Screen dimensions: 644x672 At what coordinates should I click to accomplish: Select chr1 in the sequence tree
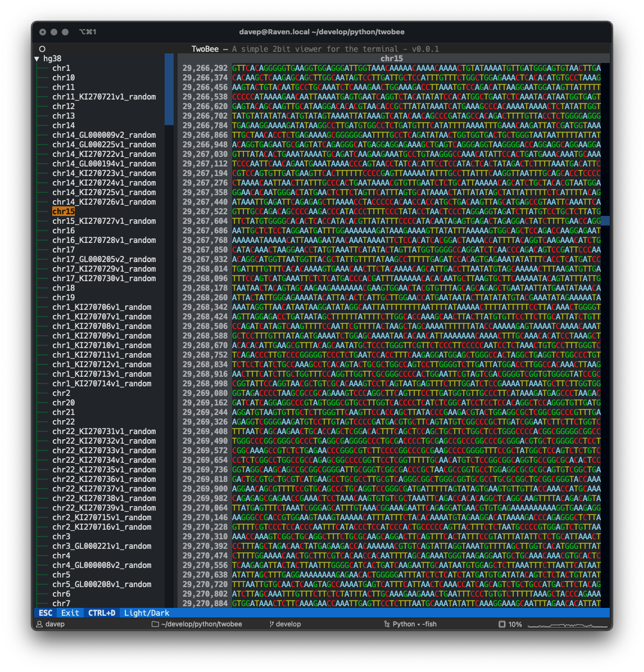61,68
